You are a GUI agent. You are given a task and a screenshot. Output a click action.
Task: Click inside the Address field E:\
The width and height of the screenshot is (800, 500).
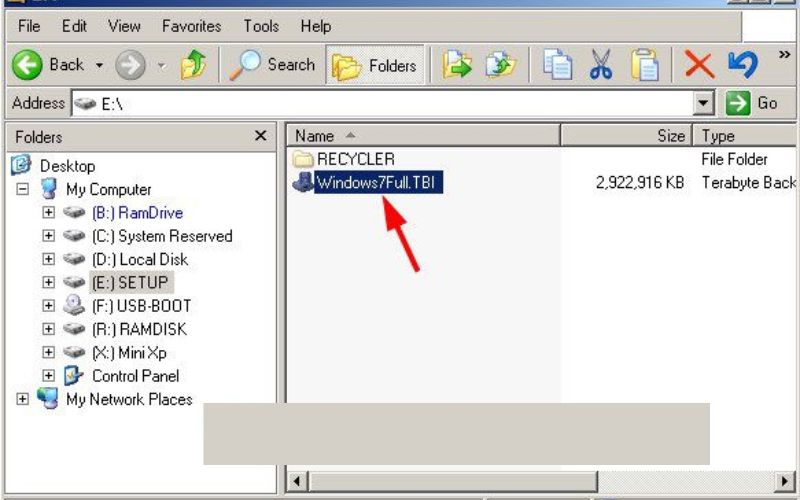[383, 104]
